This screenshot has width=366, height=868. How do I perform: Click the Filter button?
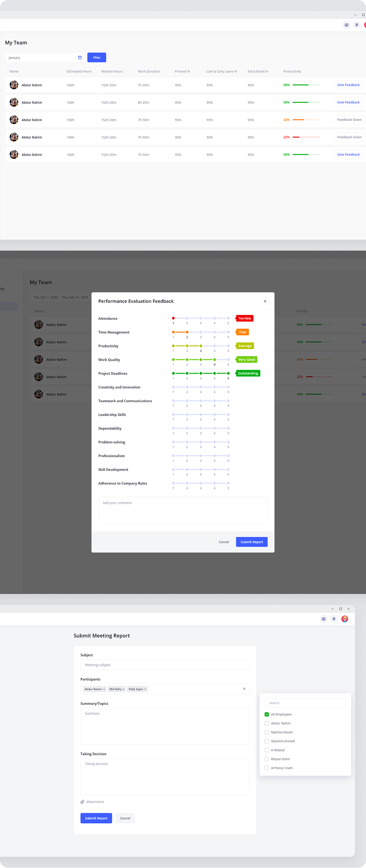97,58
